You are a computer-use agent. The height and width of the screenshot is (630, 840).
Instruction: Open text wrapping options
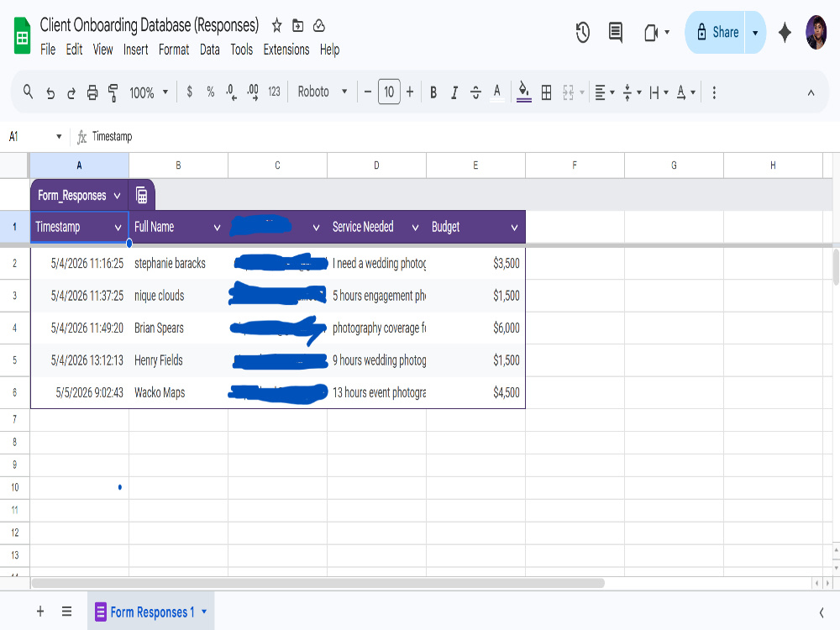coord(659,92)
